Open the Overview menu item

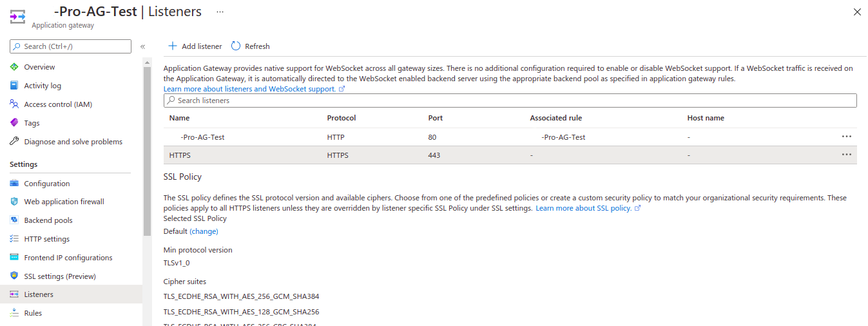coord(39,67)
